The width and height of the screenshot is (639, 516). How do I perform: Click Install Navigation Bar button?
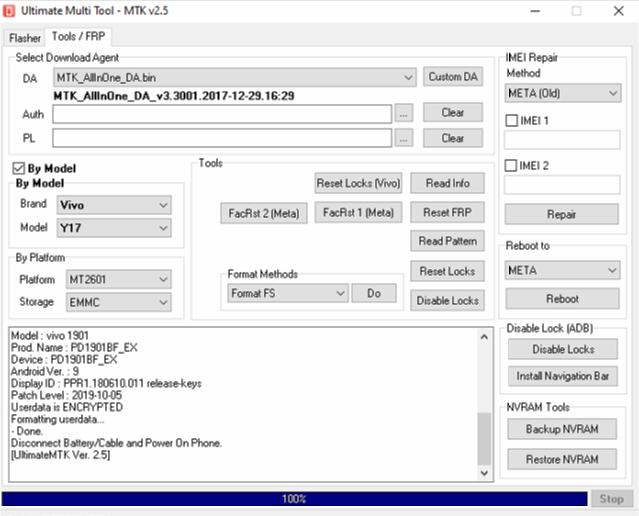[563, 376]
